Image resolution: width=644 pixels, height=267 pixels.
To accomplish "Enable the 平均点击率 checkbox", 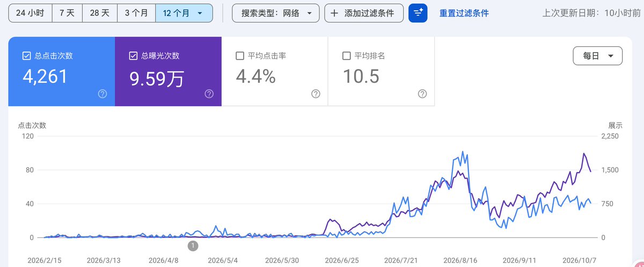I will pos(240,55).
